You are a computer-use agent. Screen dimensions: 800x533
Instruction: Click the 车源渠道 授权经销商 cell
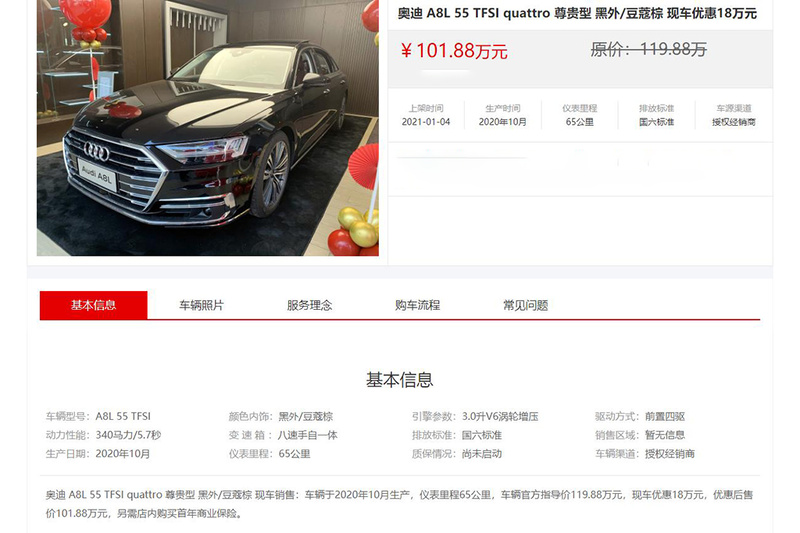pyautogui.click(x=734, y=115)
